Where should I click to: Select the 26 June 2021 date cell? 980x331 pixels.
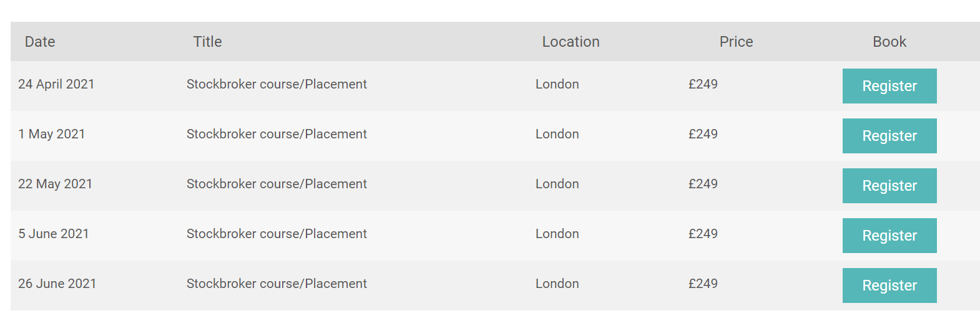tap(57, 284)
